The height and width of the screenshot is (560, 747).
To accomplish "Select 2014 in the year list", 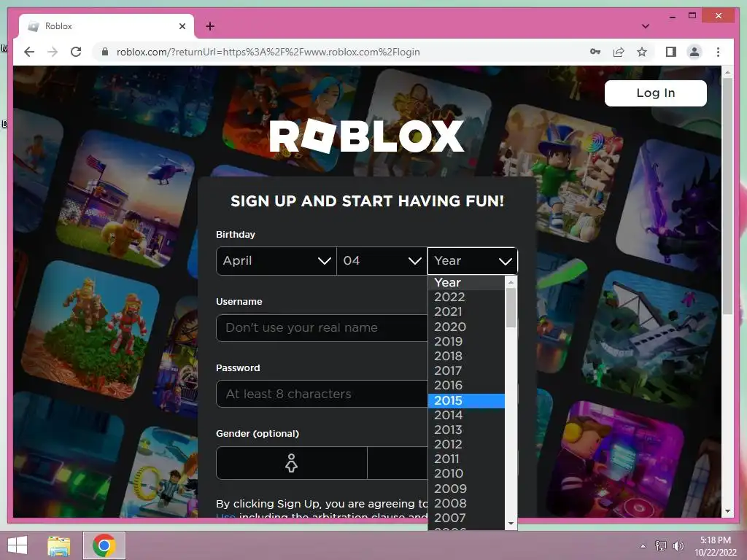I will [466, 415].
